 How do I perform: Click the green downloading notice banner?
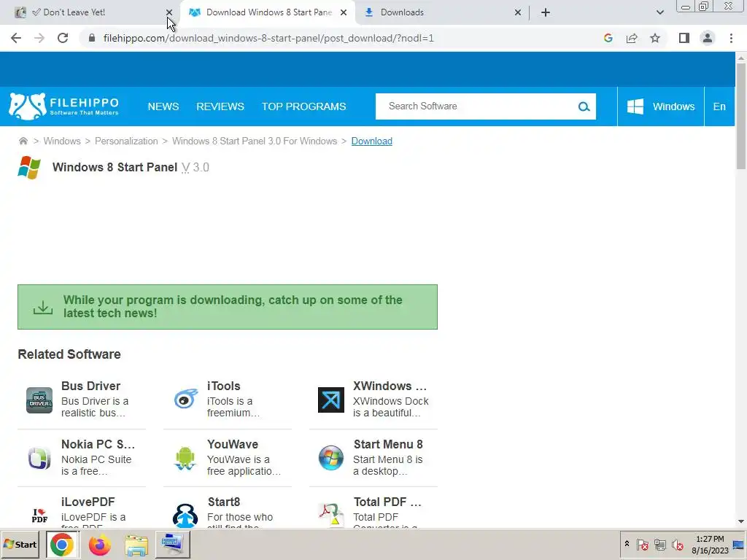[228, 307]
